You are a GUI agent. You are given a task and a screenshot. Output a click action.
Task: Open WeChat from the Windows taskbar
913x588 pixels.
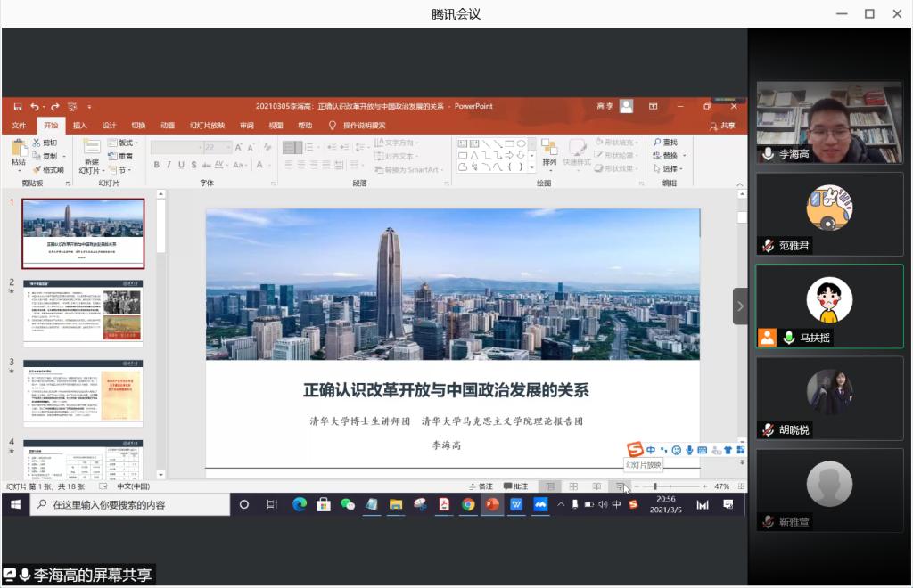pos(348,504)
